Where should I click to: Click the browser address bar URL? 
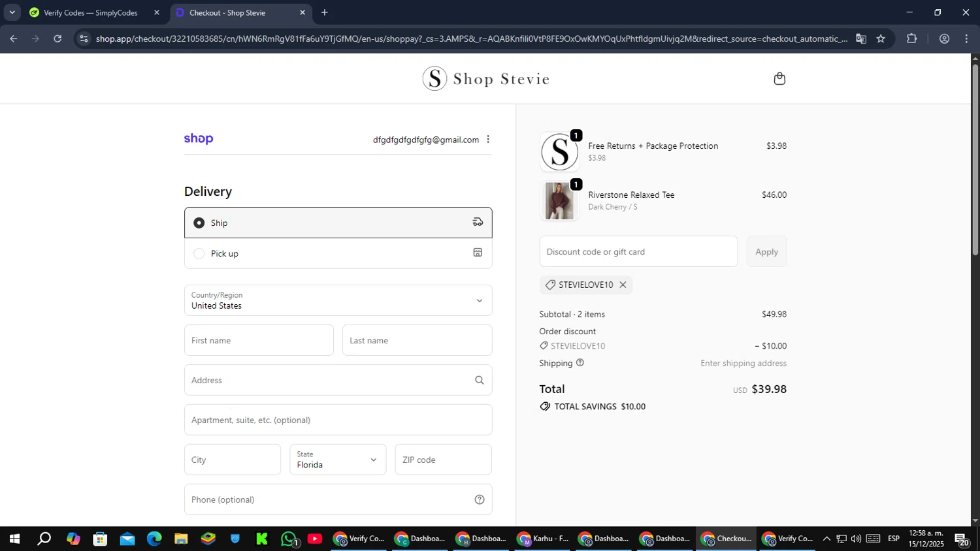pos(470,39)
